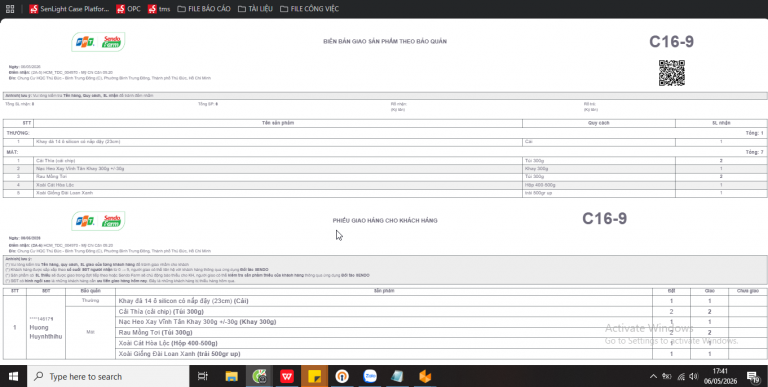Viewport: 768px width, 387px height.
Task: Click the battery status tray icon
Action: click(x=667, y=376)
